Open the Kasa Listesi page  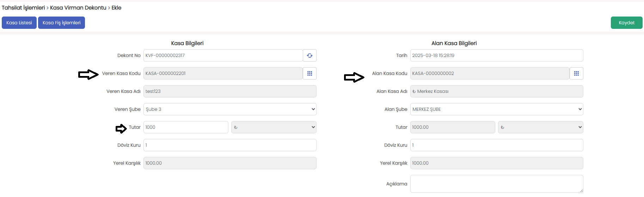tap(19, 23)
